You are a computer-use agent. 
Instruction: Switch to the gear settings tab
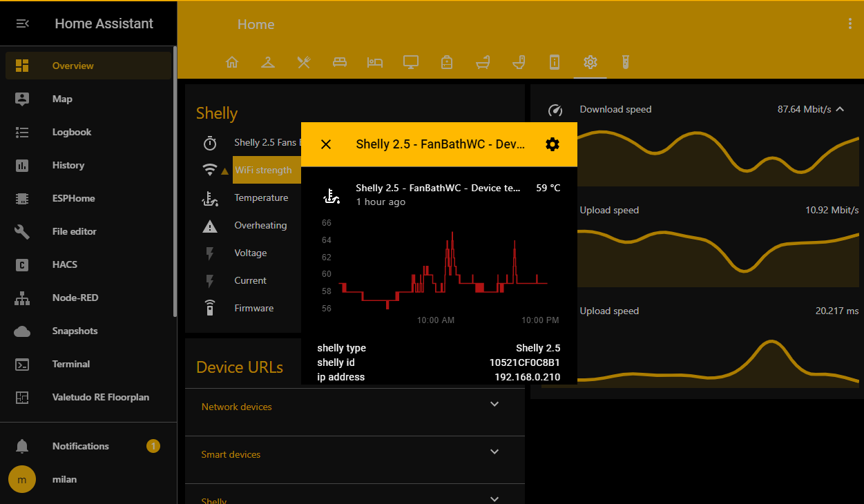tap(591, 62)
